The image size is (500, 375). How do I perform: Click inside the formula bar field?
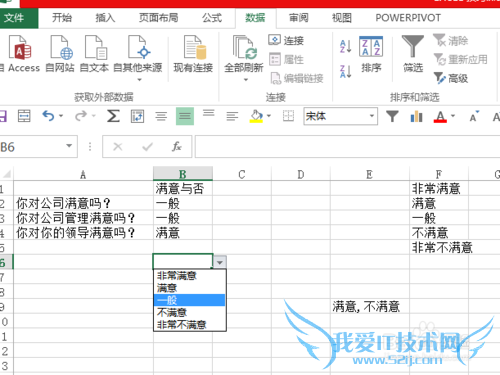click(x=347, y=146)
